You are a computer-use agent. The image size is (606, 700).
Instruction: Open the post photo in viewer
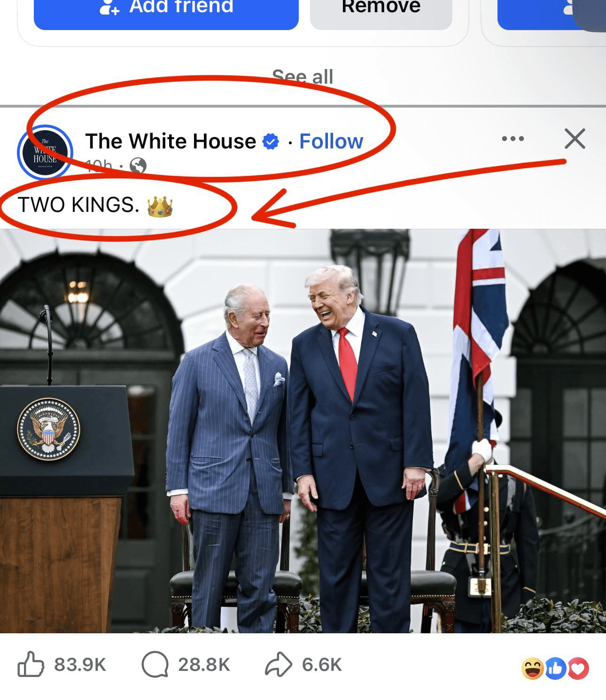(303, 431)
